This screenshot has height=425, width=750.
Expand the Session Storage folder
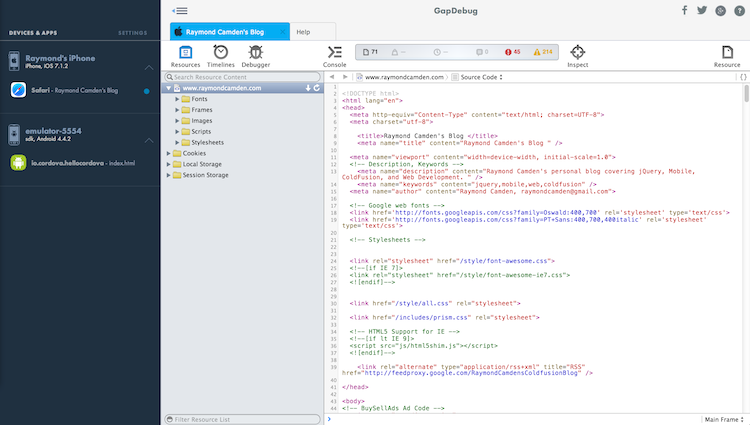point(168,175)
